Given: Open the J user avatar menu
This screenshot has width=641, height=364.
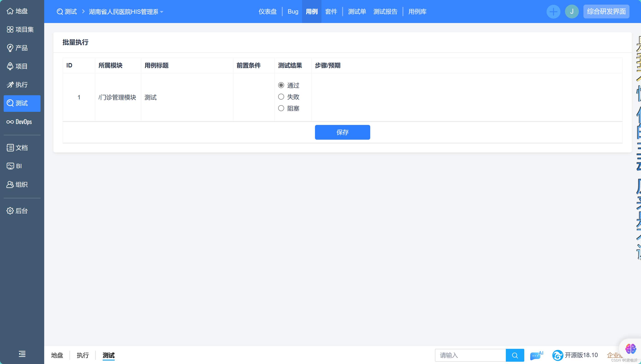Looking at the screenshot, I should coord(572,12).
